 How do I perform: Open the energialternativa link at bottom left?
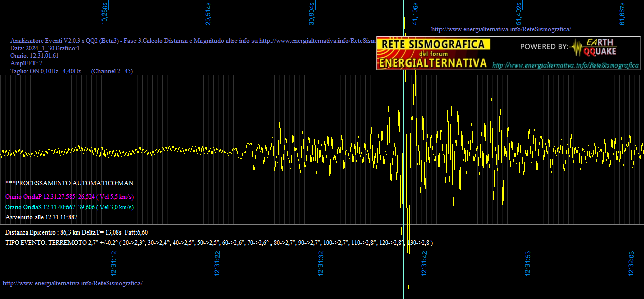point(73,283)
